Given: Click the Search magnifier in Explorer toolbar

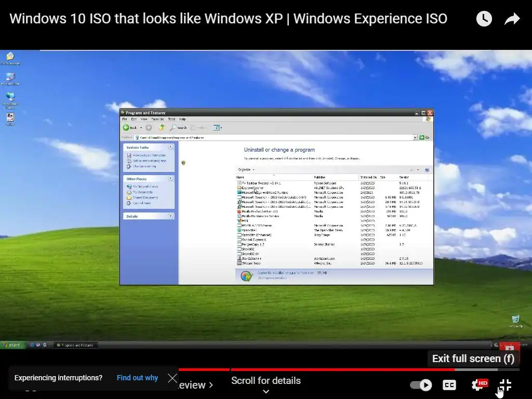Looking at the screenshot, I should (x=178, y=128).
